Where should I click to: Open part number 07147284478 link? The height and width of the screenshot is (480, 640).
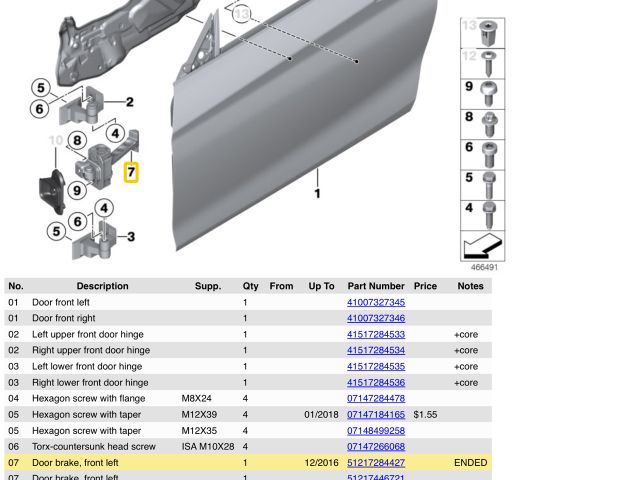(x=376, y=398)
